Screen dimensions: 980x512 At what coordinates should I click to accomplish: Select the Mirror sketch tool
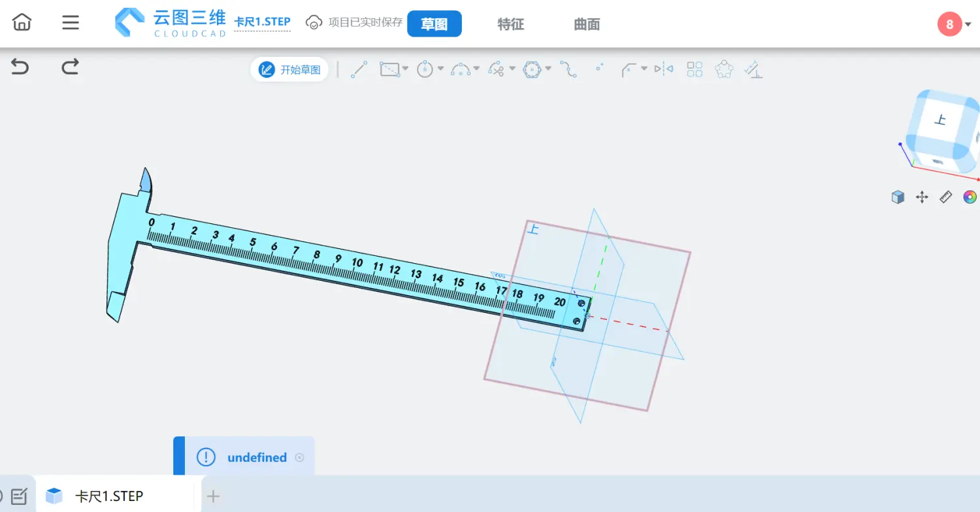point(664,69)
